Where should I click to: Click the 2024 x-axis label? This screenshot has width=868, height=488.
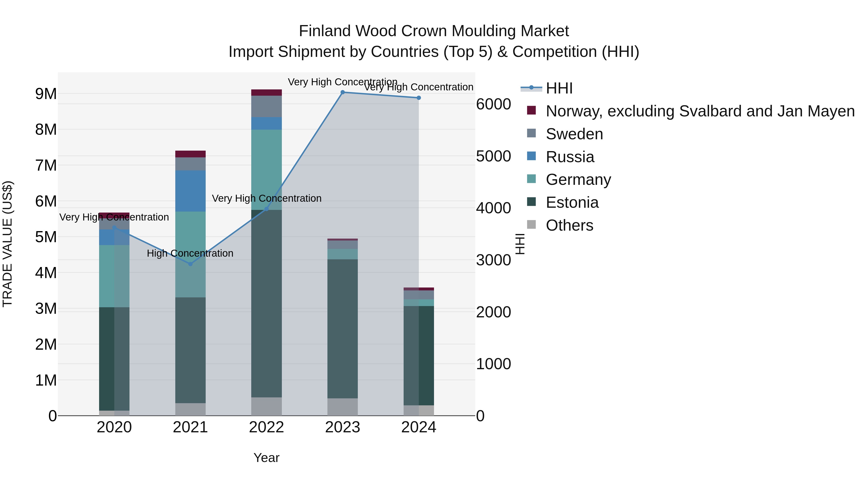coord(419,427)
